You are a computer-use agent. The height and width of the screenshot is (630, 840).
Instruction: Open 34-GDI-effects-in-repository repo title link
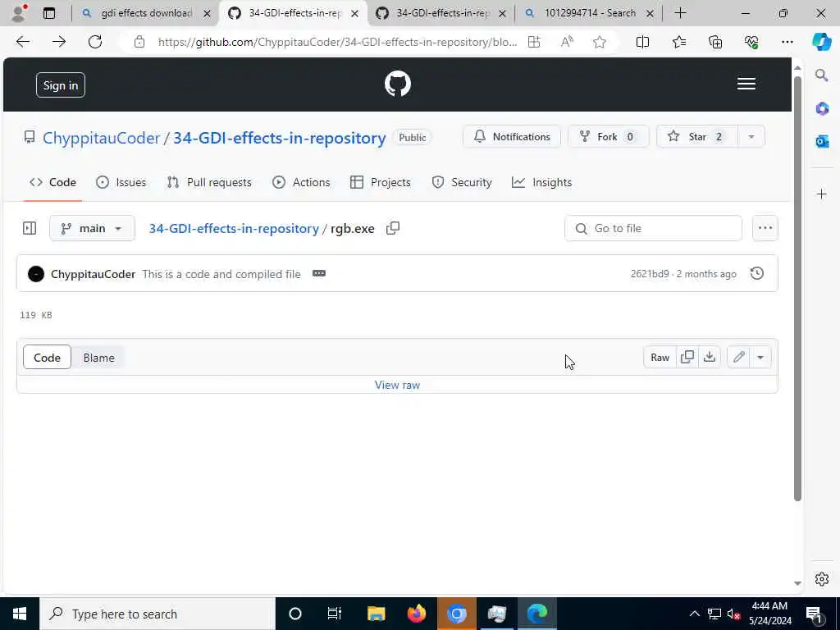coord(279,138)
